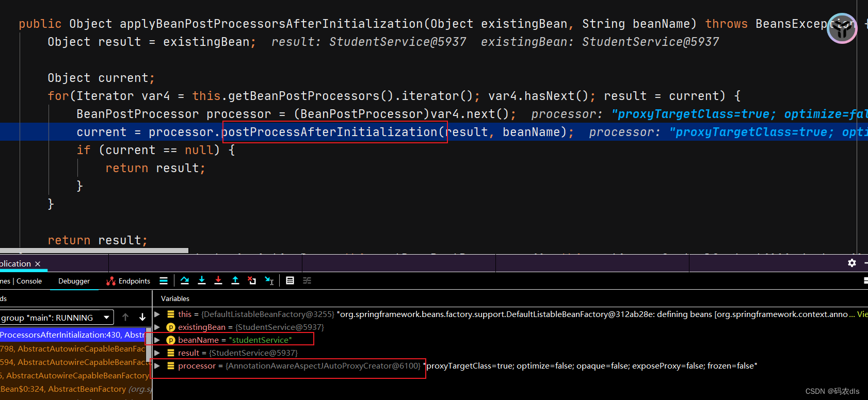Select the stack frame at line 798
Image resolution: width=868 pixels, height=400 pixels.
73,349
